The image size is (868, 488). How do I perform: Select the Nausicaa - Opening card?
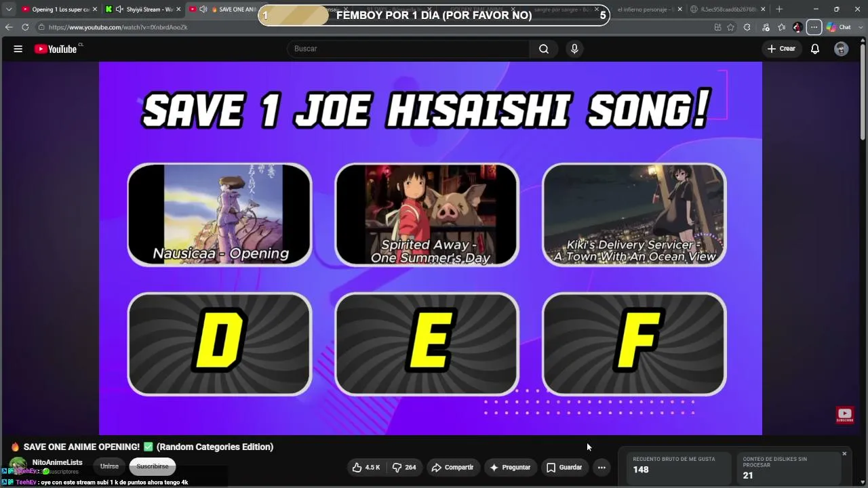click(220, 214)
